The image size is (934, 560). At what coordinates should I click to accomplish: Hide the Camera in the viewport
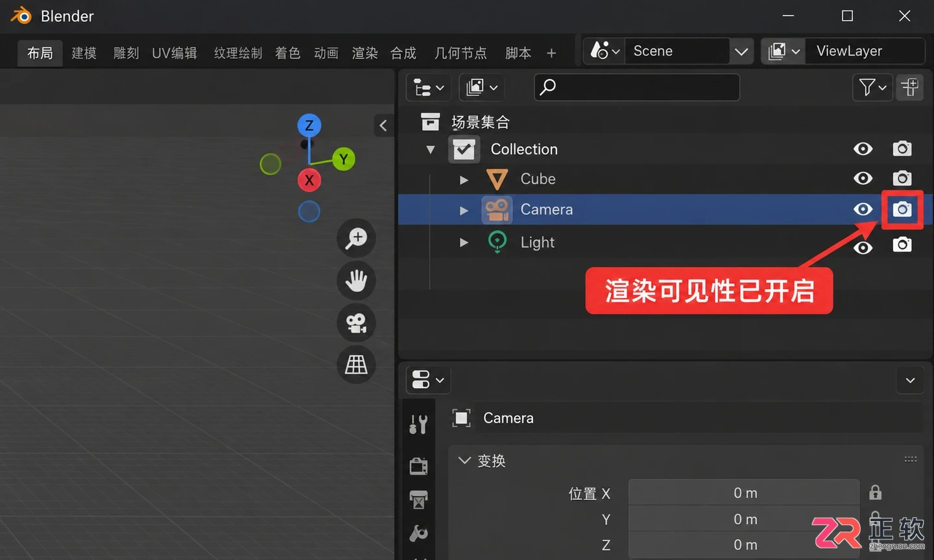pyautogui.click(x=863, y=209)
